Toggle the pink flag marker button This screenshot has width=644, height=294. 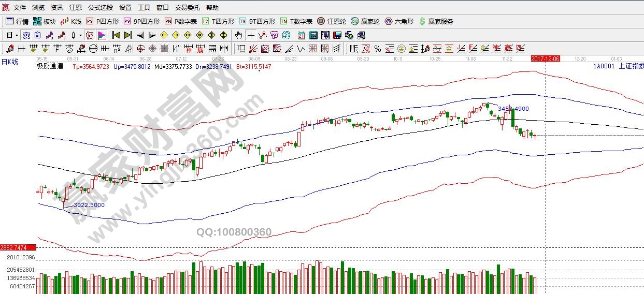click(x=102, y=35)
